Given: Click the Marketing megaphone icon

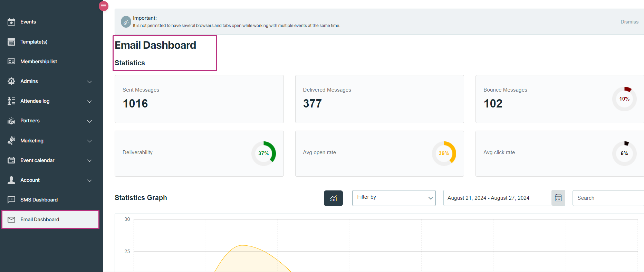Looking at the screenshot, I should [x=11, y=140].
